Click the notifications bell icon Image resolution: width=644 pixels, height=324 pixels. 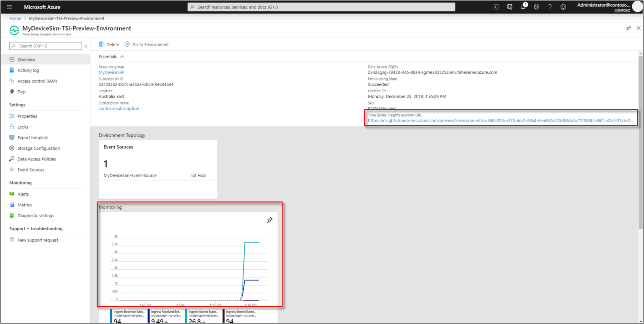[x=523, y=7]
